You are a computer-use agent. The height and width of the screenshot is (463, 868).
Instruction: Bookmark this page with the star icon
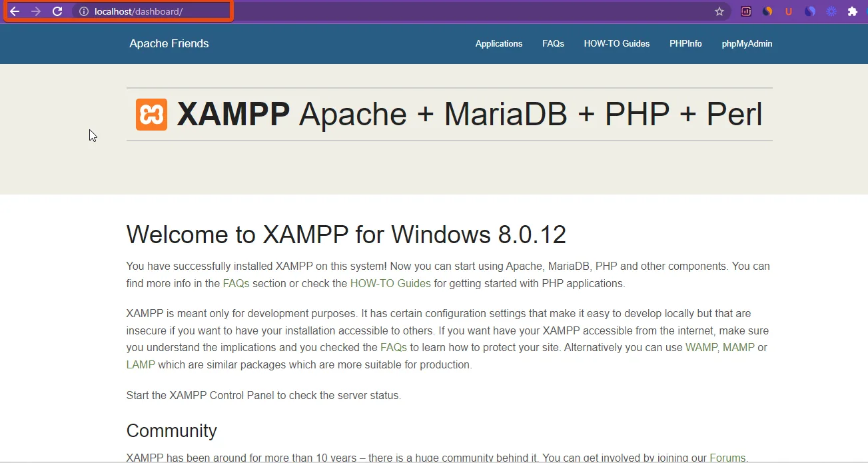(x=719, y=11)
